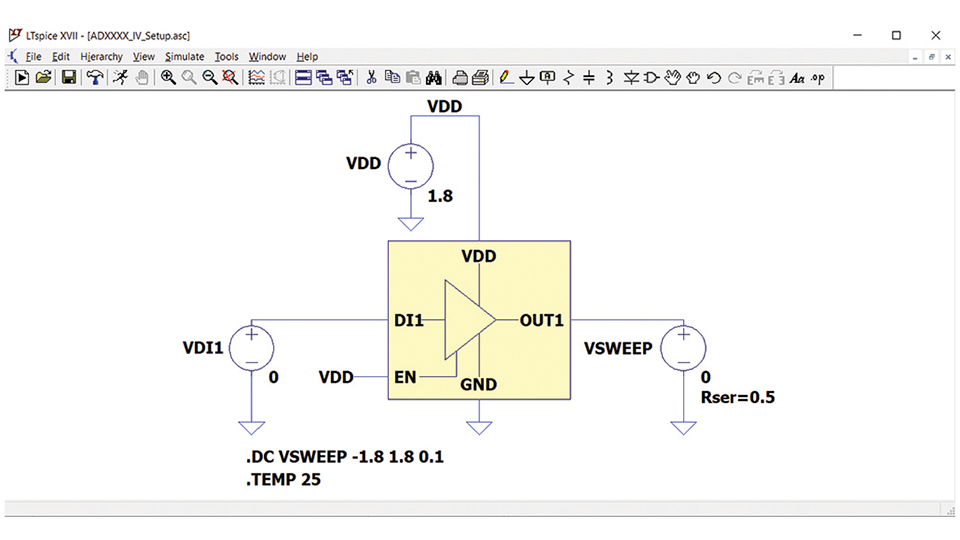Click the copy icon
960x540 pixels.
coord(392,78)
